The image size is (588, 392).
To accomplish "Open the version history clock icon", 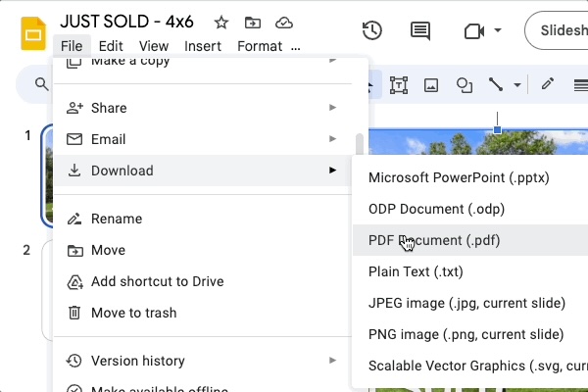I will coord(372,30).
